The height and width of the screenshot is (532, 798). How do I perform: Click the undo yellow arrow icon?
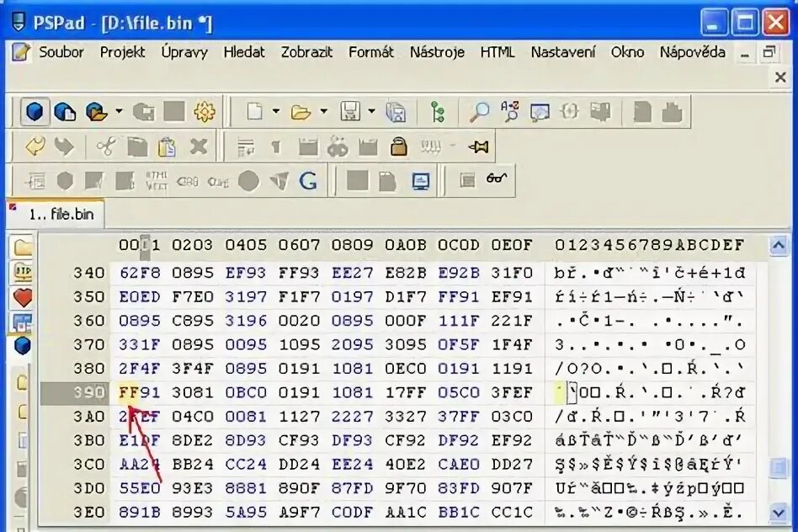[x=35, y=146]
